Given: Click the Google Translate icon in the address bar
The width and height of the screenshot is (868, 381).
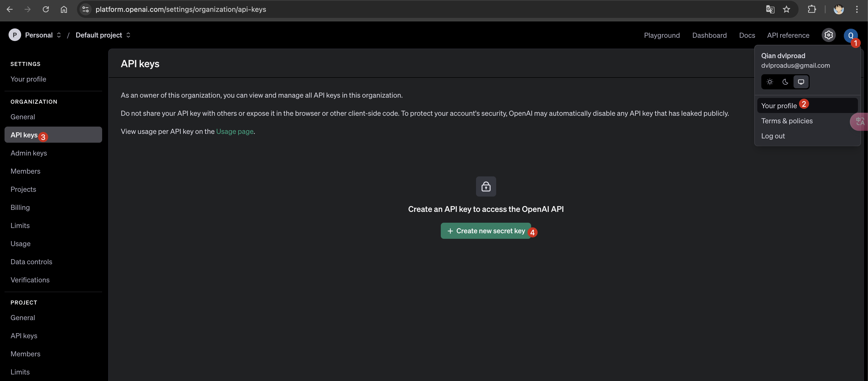Looking at the screenshot, I should (x=770, y=9).
